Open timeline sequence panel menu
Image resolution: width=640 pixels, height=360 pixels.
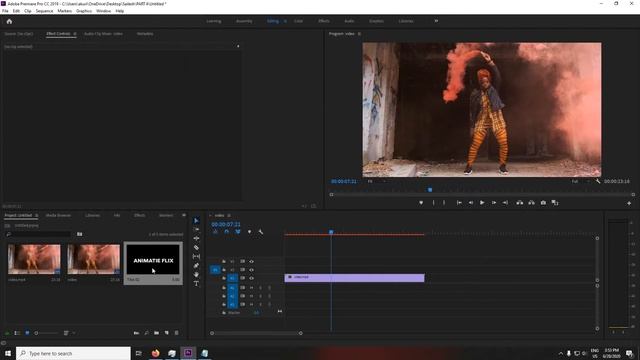click(229, 216)
